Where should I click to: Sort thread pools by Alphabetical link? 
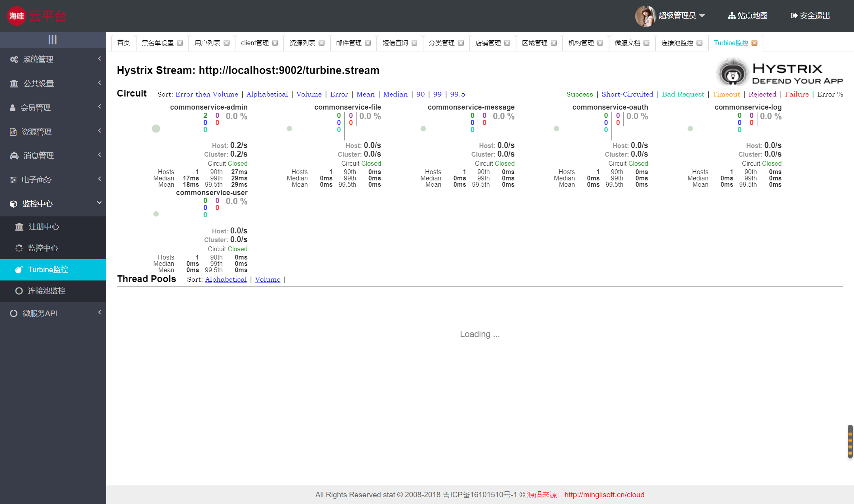226,279
